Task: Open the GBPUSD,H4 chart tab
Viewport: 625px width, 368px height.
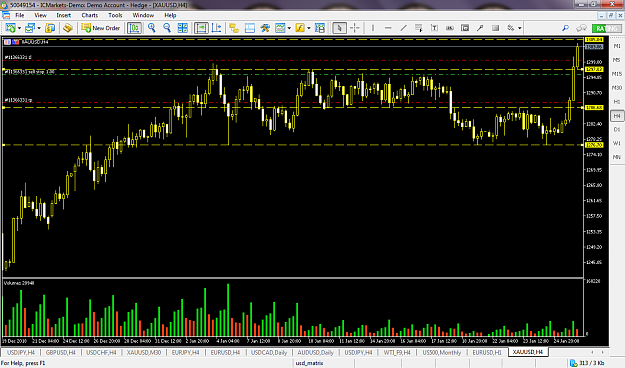Action: tap(61, 352)
